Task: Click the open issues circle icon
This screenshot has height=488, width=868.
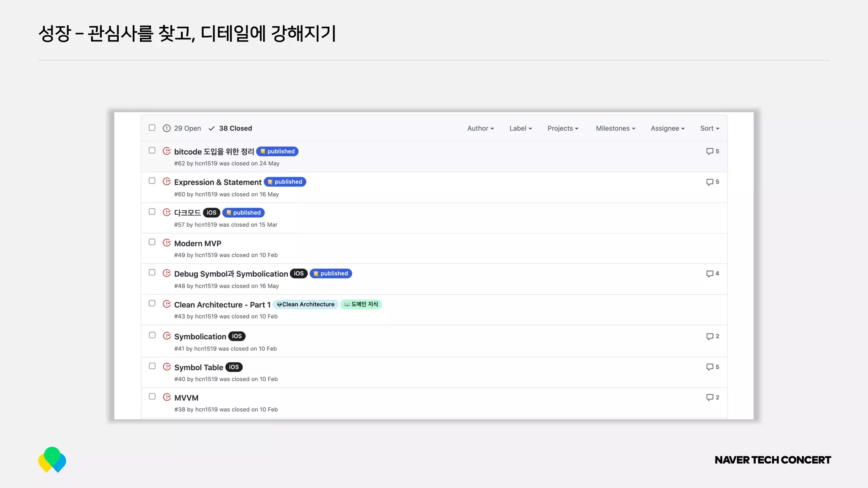Action: [167, 128]
